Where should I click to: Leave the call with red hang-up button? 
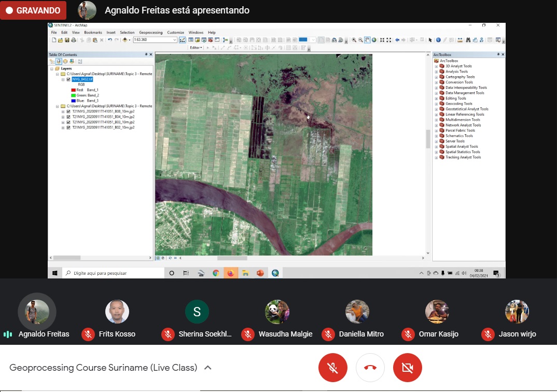point(370,368)
